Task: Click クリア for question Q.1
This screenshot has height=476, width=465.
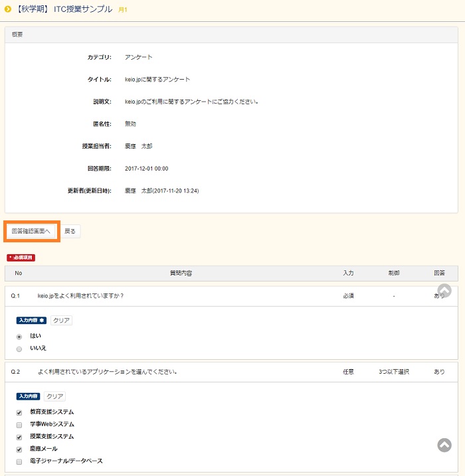Action: pyautogui.click(x=61, y=321)
